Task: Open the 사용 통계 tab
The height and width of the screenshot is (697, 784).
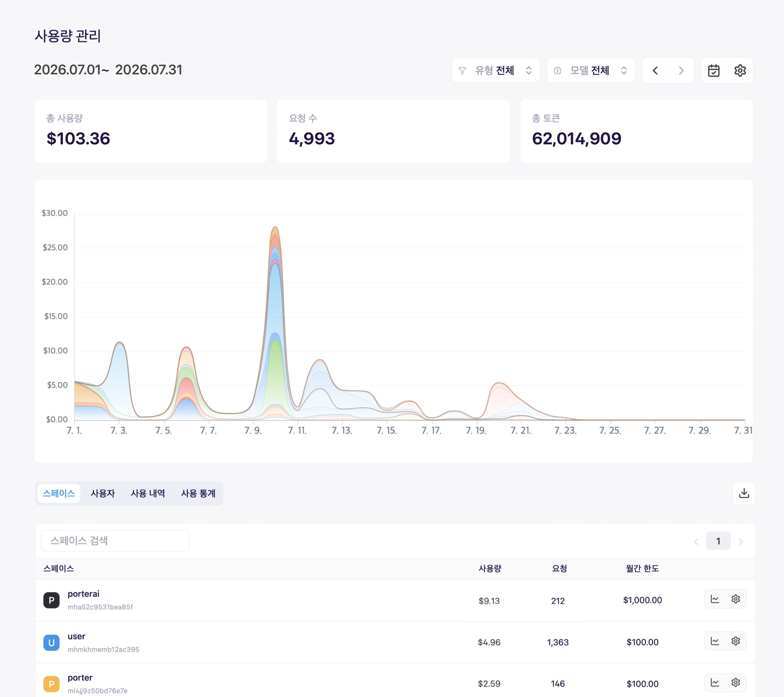Action: click(x=198, y=493)
